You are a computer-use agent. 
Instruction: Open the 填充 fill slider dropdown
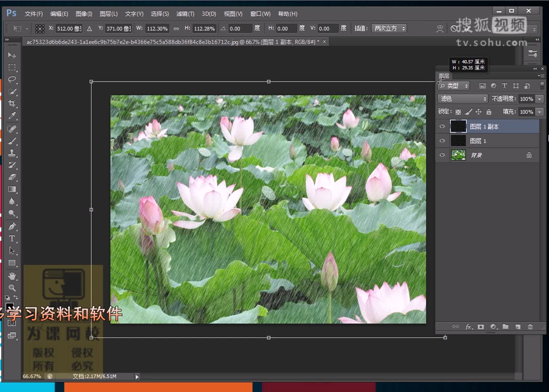540,112
